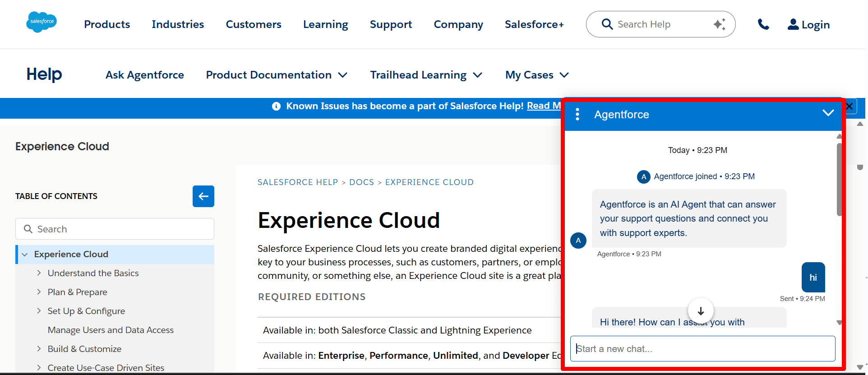The image size is (868, 375).
Task: Click the SALESFORCE HELP breadcrumb
Action: click(x=298, y=182)
